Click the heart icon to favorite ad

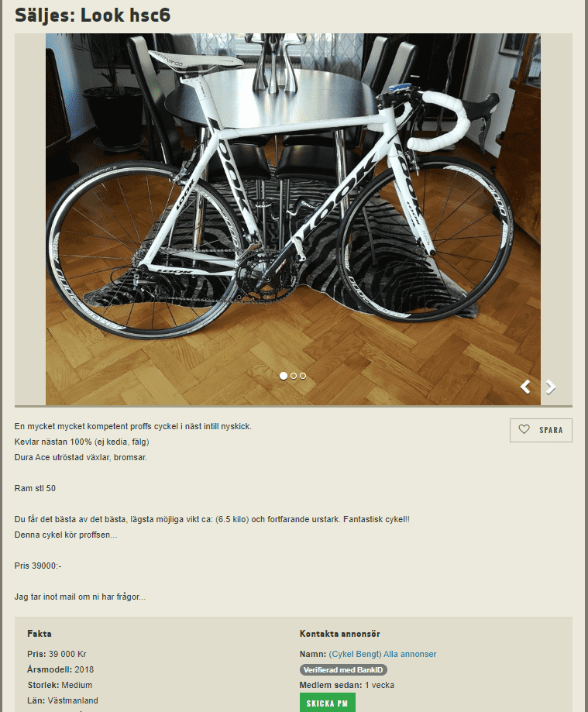pyautogui.click(x=524, y=429)
